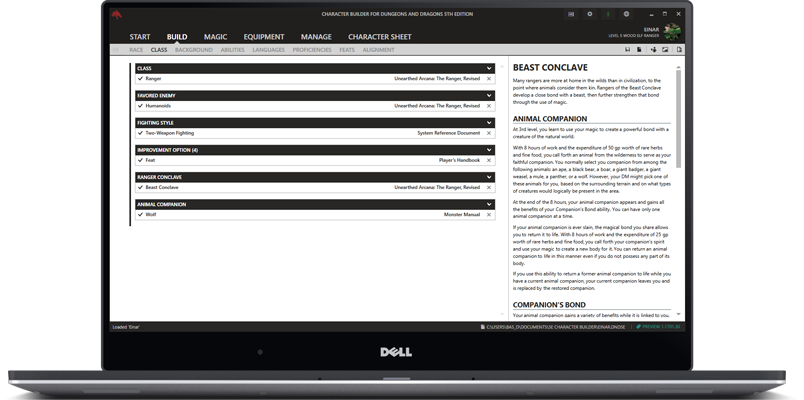Toggle the checkmark beside Feat
804x400 pixels.
pos(140,161)
